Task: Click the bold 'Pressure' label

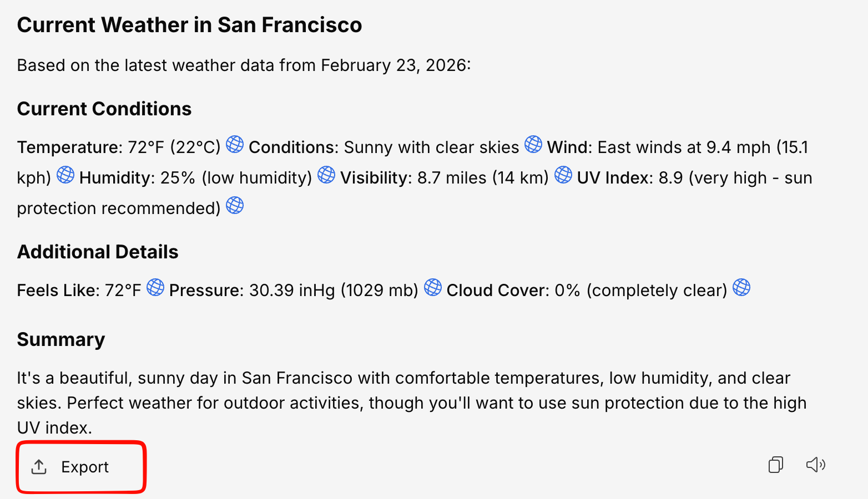Action: click(x=206, y=291)
